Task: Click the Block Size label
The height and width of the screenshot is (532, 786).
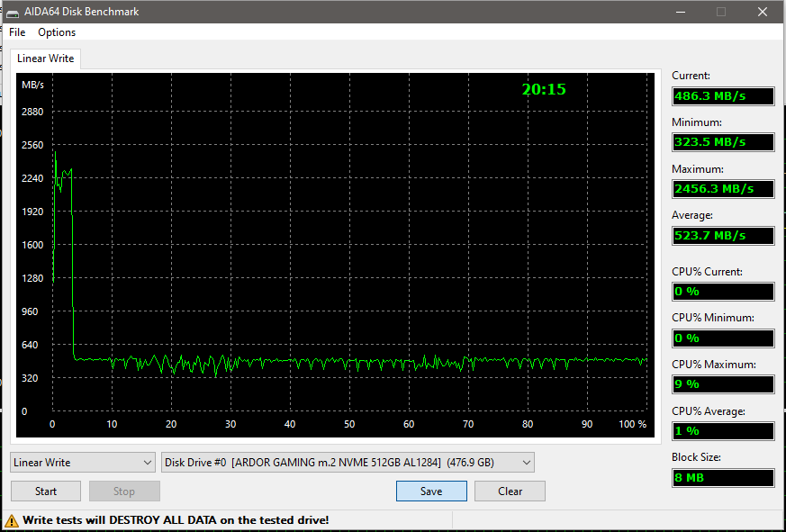Action: [696, 457]
